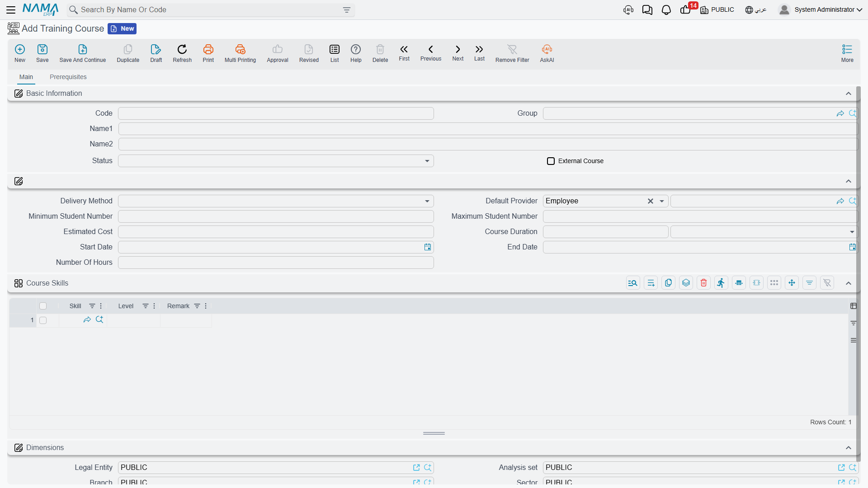The image size is (868, 488).
Task: Open Remark column menu
Action: click(x=206, y=306)
